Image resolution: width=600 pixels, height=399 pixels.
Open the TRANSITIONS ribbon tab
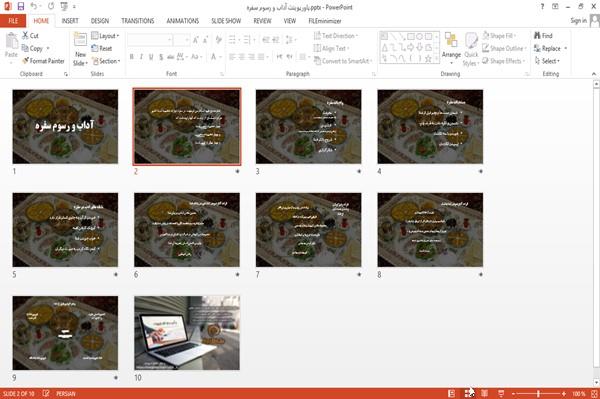click(x=138, y=21)
